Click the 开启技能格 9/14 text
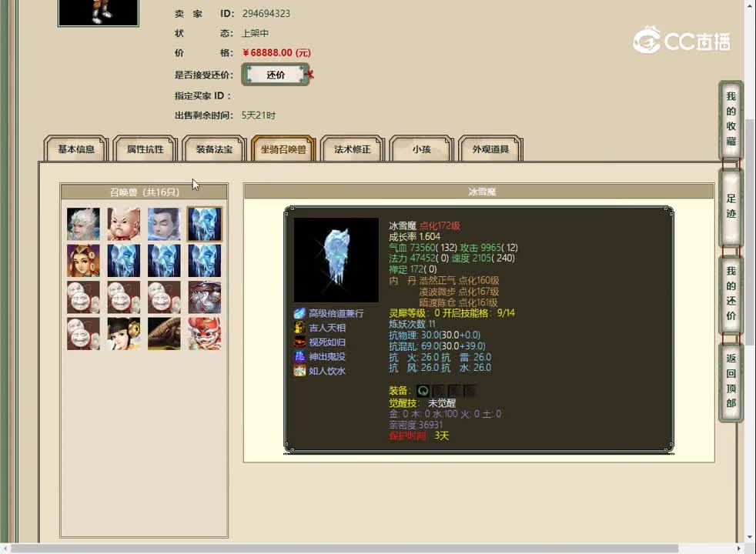This screenshot has width=756, height=554. pyautogui.click(x=478, y=313)
